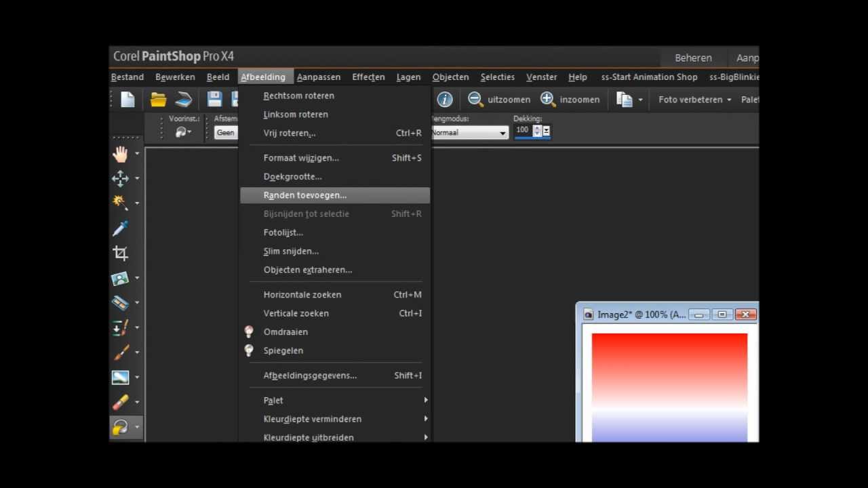Choose Linksom roteren menu item
Viewport: 868px width, 488px height.
click(x=335, y=115)
